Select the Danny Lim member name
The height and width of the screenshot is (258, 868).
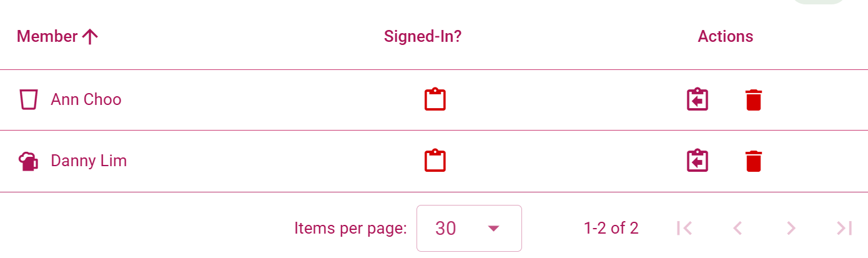[89, 161]
